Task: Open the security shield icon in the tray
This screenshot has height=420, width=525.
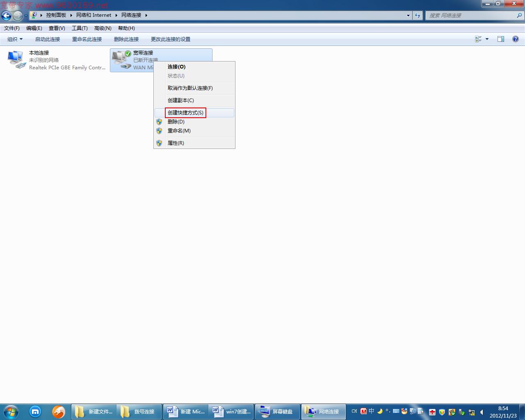Action: (442, 412)
